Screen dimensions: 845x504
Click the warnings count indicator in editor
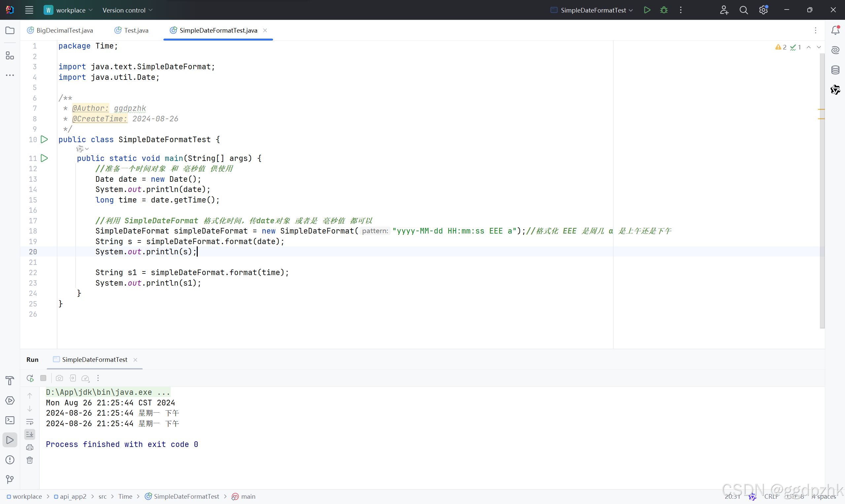click(781, 47)
